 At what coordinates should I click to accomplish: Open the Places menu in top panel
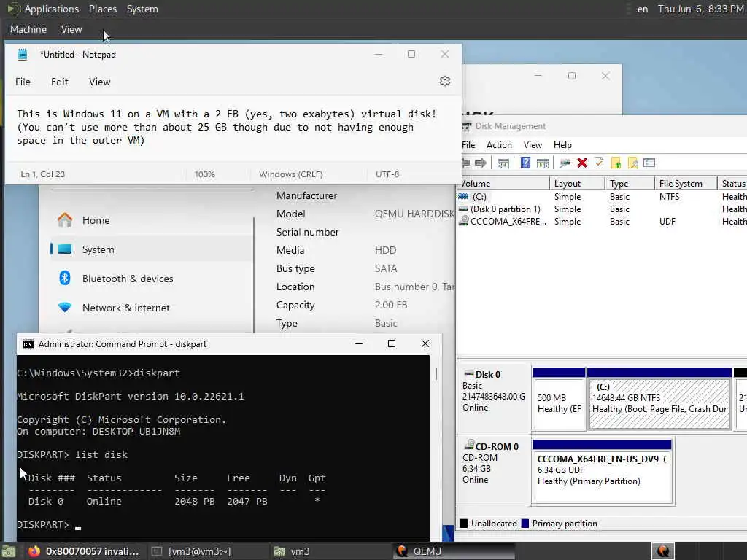103,9
